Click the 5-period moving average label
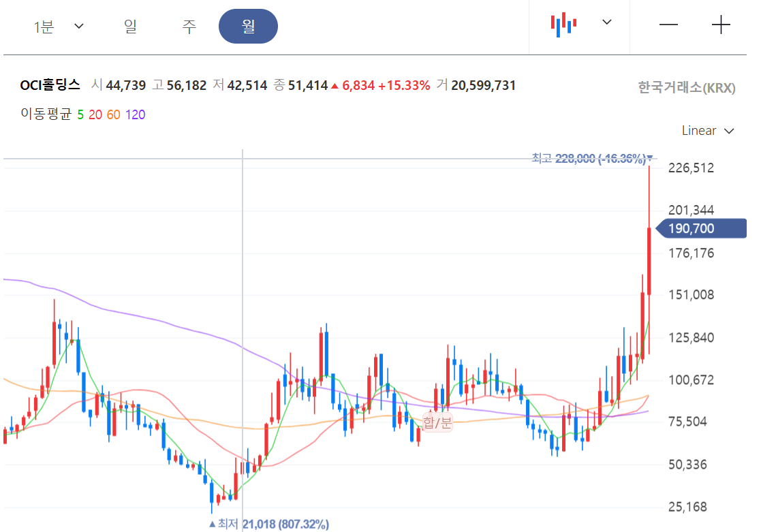This screenshot has height=532, width=761. click(80, 114)
